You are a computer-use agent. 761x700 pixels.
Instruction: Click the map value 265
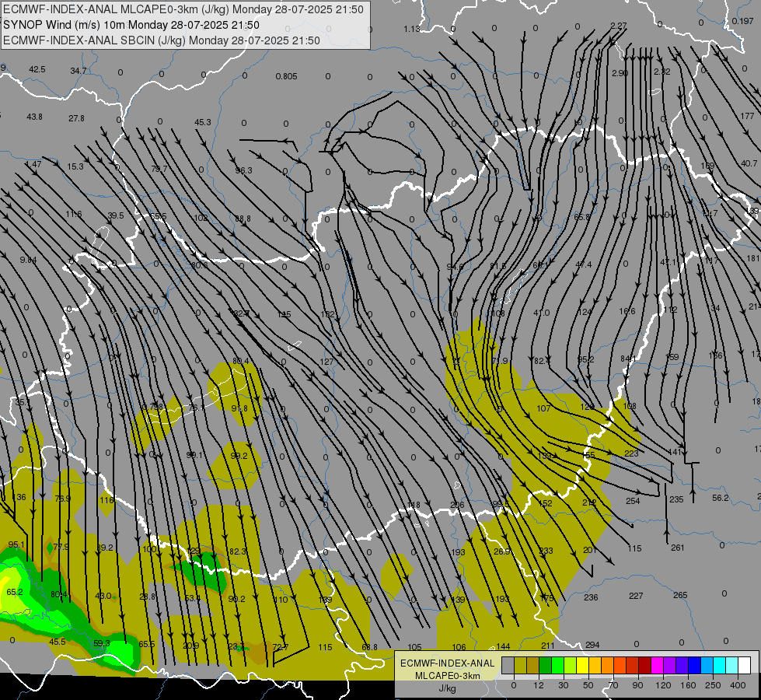pyautogui.click(x=680, y=595)
